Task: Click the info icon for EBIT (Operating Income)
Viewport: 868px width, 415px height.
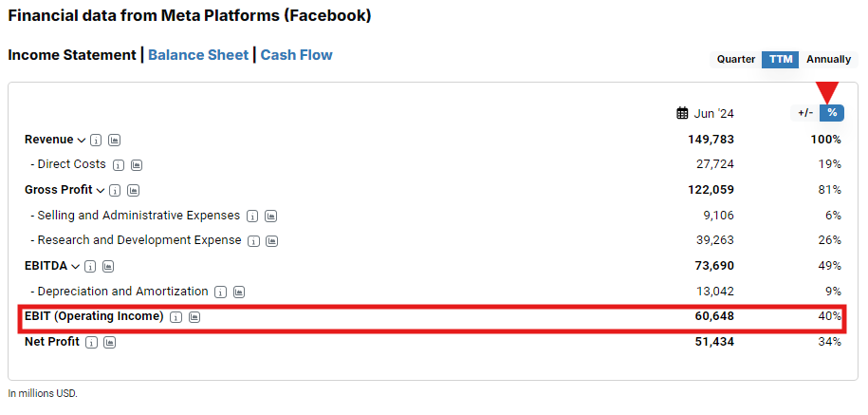Action: click(176, 316)
